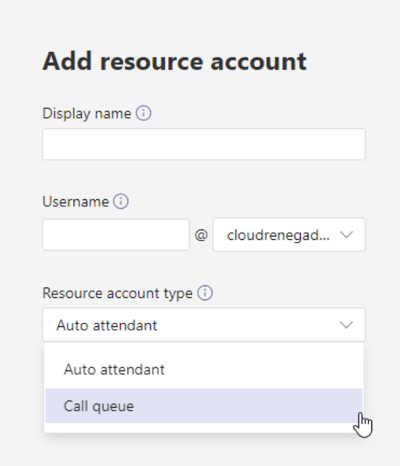Click the Display name label
This screenshot has height=466, width=400.
point(87,114)
